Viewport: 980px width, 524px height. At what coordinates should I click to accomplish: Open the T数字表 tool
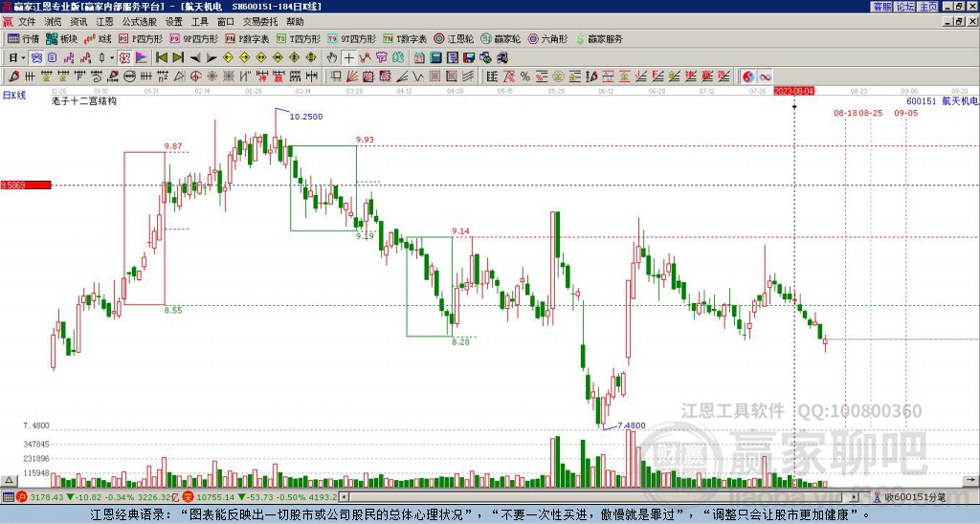(x=405, y=38)
